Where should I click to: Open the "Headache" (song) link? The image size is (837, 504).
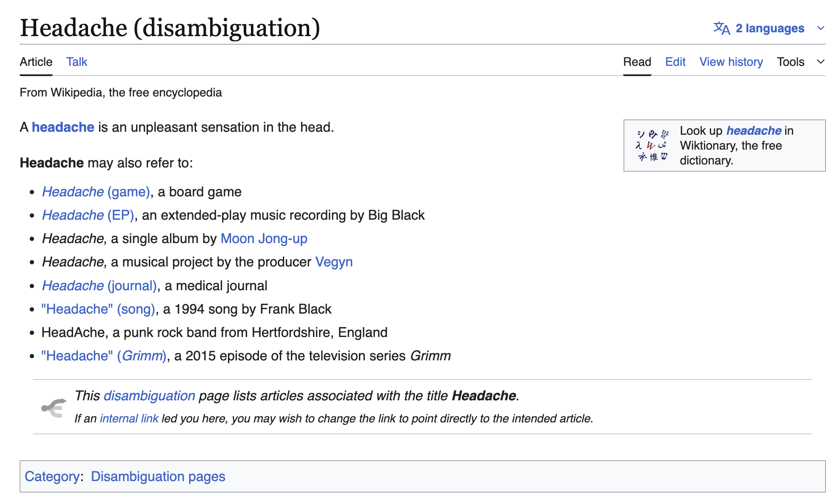click(x=98, y=309)
